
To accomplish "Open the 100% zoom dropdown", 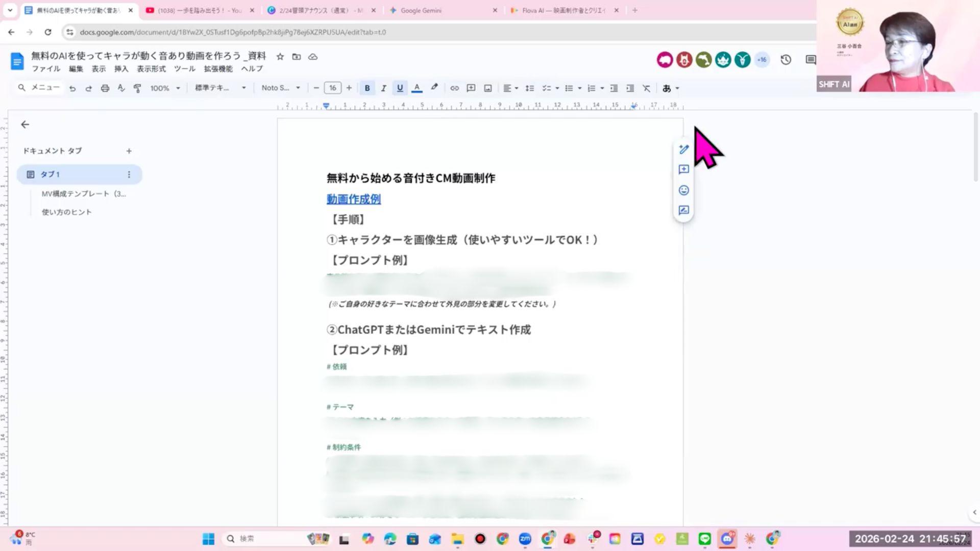I will click(165, 88).
